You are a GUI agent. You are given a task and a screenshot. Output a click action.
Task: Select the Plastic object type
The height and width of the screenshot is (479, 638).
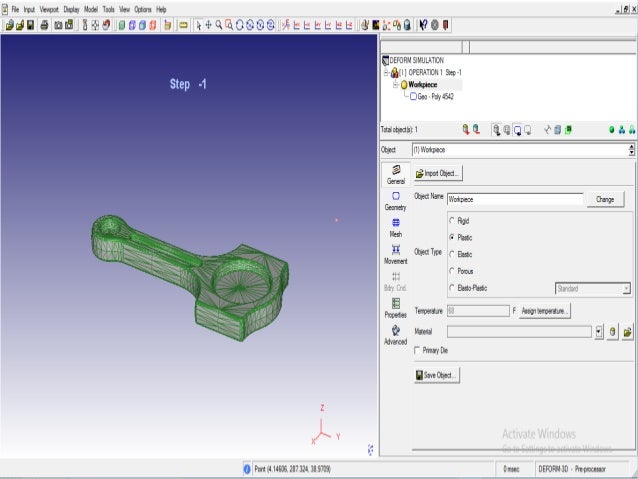(452, 237)
